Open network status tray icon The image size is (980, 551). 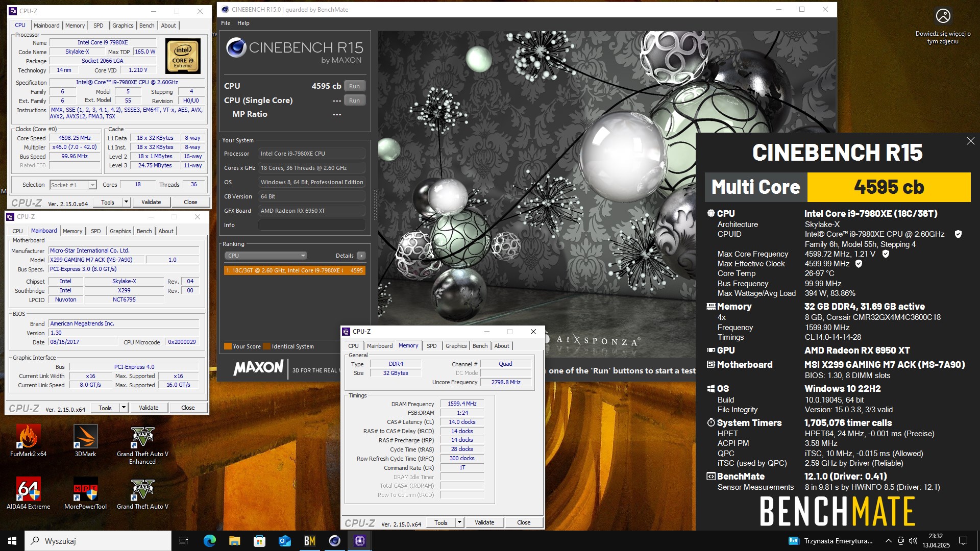point(901,541)
